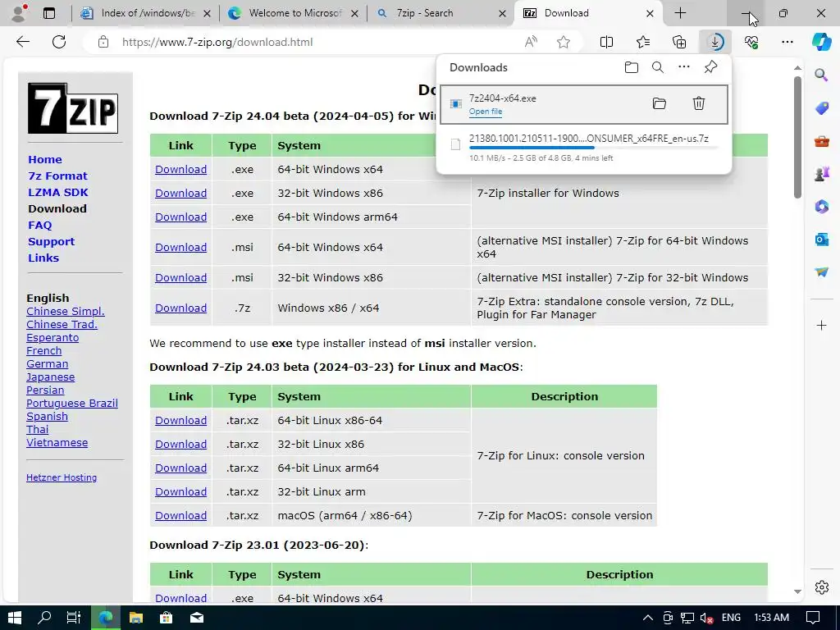
Task: Add this page to favorites star
Action: point(563,42)
